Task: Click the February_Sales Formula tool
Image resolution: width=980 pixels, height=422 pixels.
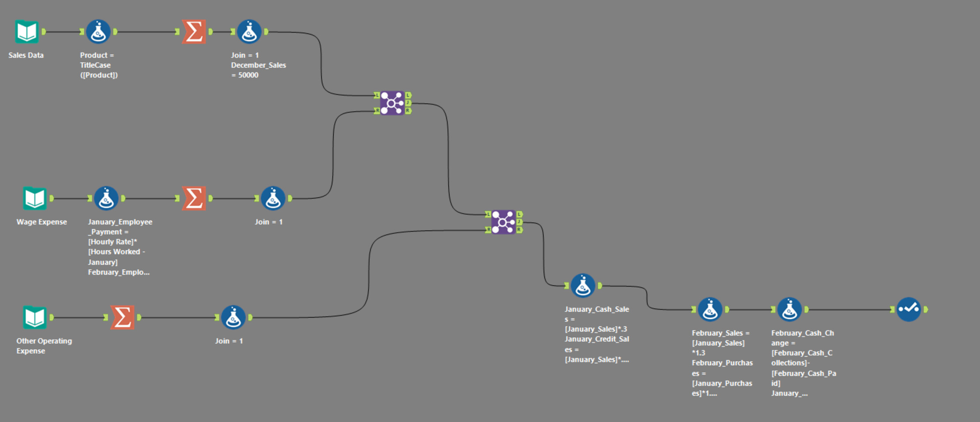Action: point(710,310)
